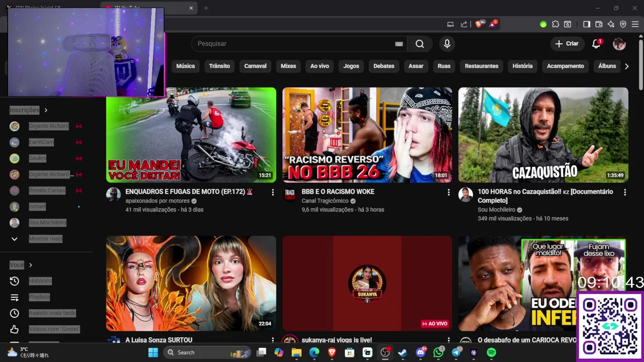Open Renato Cariani channel in subscriptions
The width and height of the screenshot is (644, 362).
coord(47,191)
